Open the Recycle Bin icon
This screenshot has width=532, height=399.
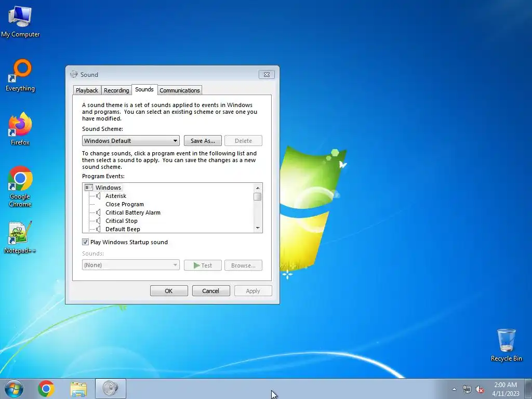point(506,345)
